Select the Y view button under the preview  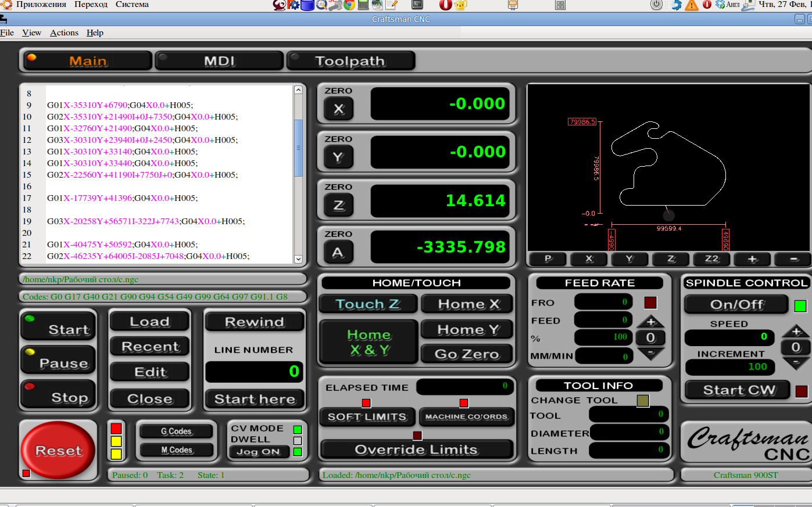pos(629,259)
